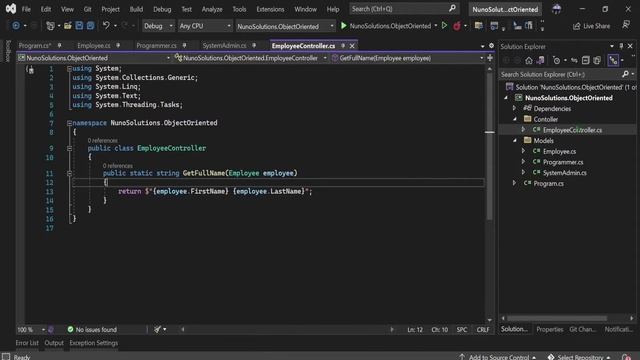Screen dimensions: 640x360
Task: Click the Show All Files icon
Action: coord(597,60)
